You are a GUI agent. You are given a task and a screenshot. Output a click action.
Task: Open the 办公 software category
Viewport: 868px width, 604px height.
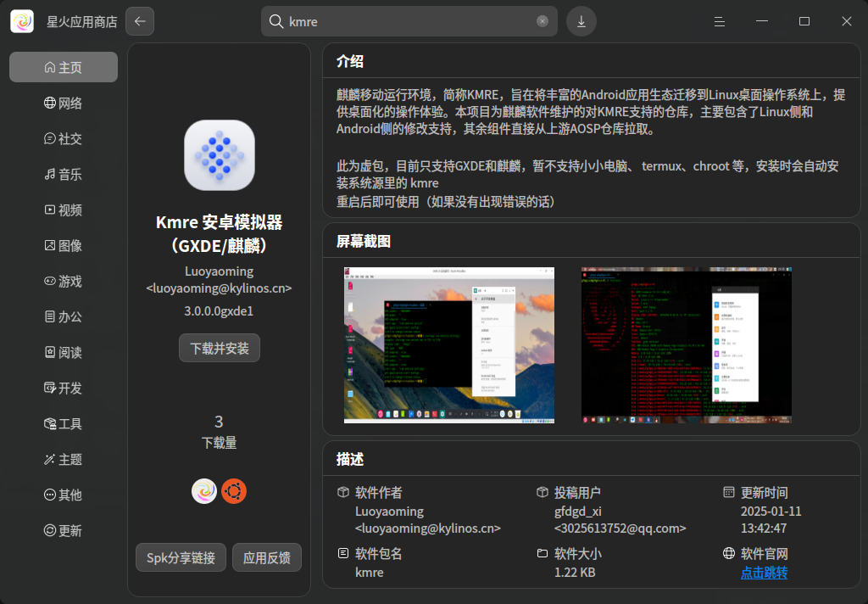click(x=63, y=316)
